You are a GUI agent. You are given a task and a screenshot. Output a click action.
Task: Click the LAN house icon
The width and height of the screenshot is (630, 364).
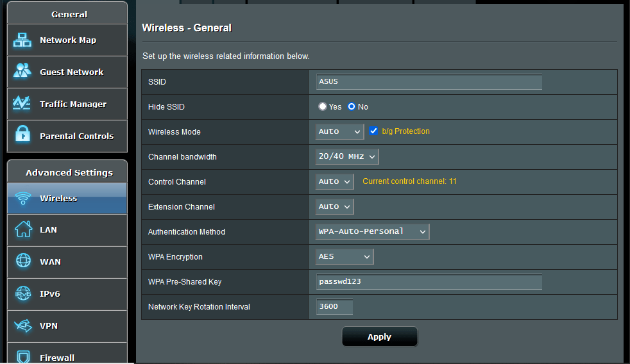23,229
